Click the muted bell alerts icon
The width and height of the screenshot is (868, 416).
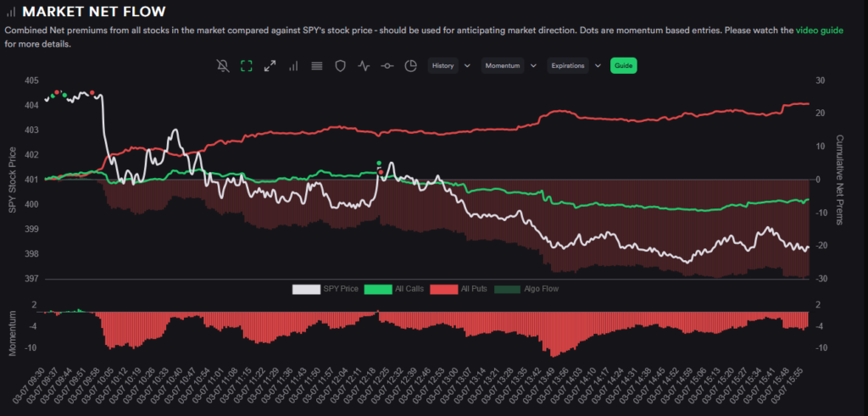[223, 66]
